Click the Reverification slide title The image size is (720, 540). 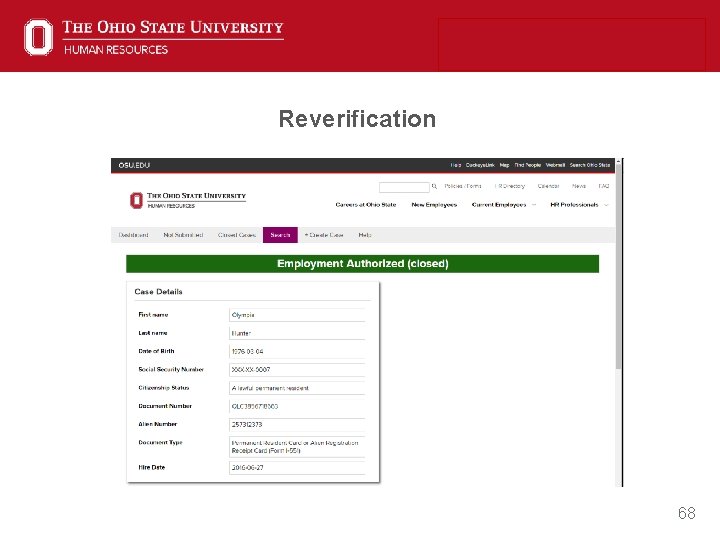(x=357, y=119)
